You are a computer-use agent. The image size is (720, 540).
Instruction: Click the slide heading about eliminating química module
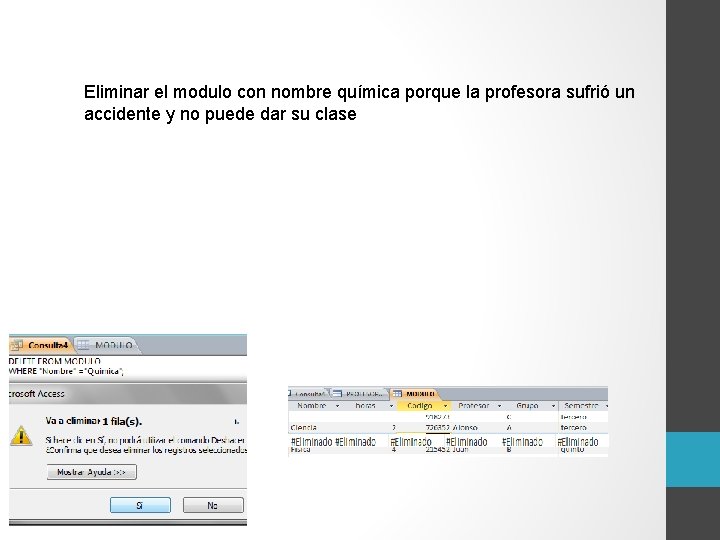(x=359, y=103)
